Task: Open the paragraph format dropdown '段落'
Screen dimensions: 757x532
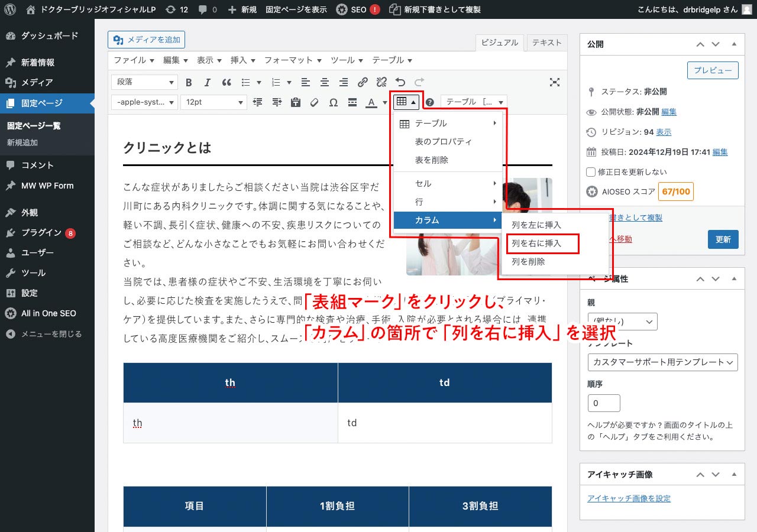Action: tap(144, 83)
